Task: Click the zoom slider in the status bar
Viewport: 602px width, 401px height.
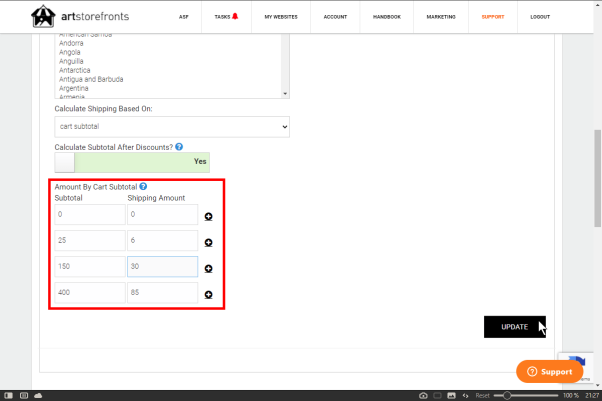Action: pyautogui.click(x=526, y=396)
